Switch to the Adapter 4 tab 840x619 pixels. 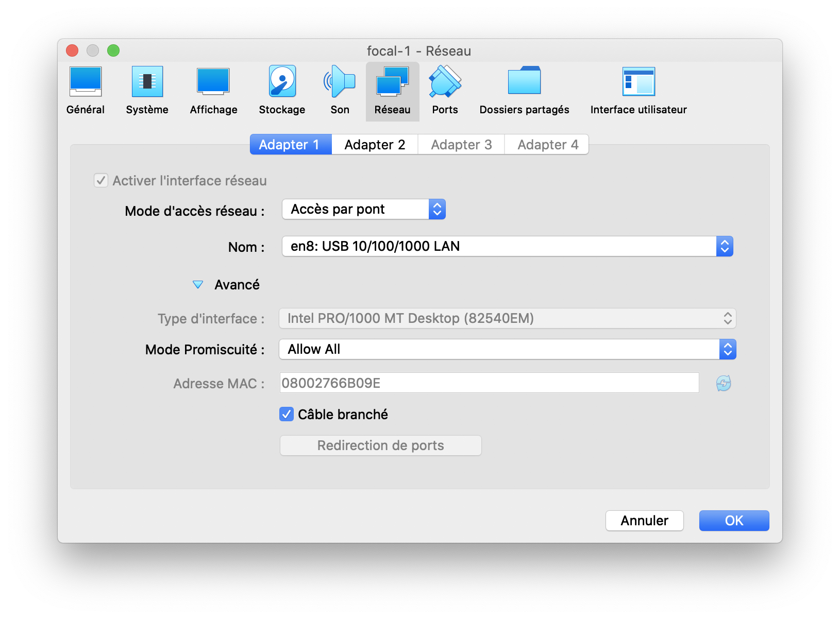coord(547,145)
